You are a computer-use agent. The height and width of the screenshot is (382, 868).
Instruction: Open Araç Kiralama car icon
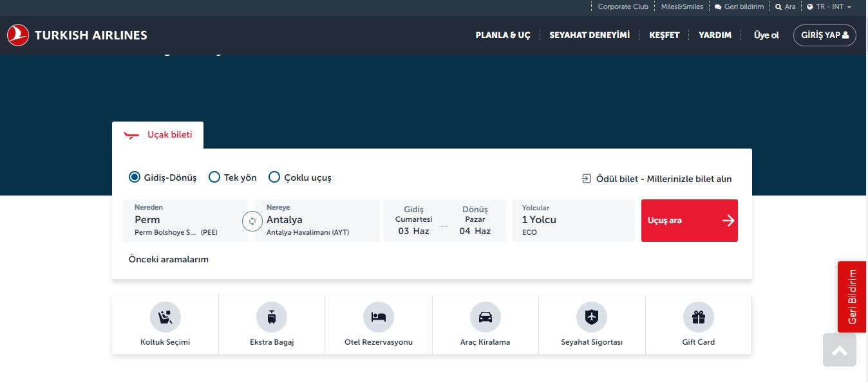click(x=485, y=317)
